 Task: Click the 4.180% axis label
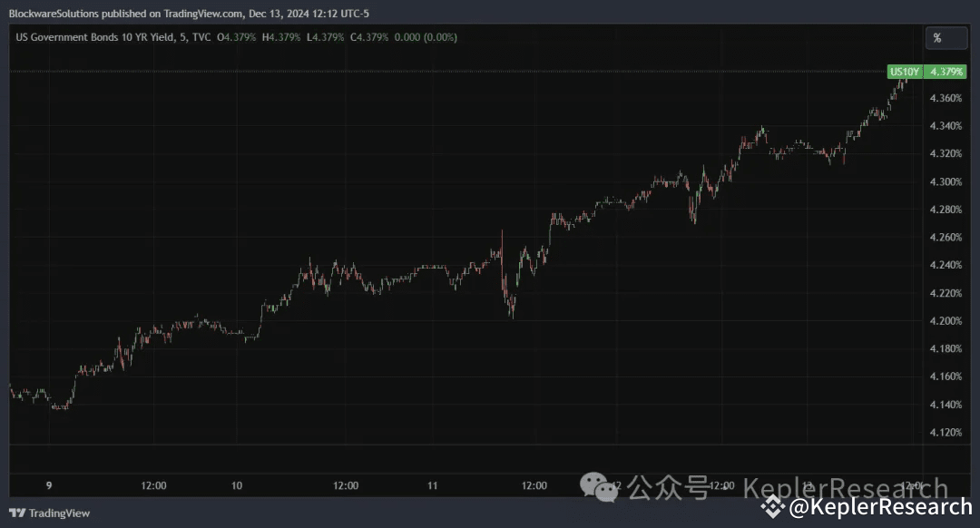946,348
